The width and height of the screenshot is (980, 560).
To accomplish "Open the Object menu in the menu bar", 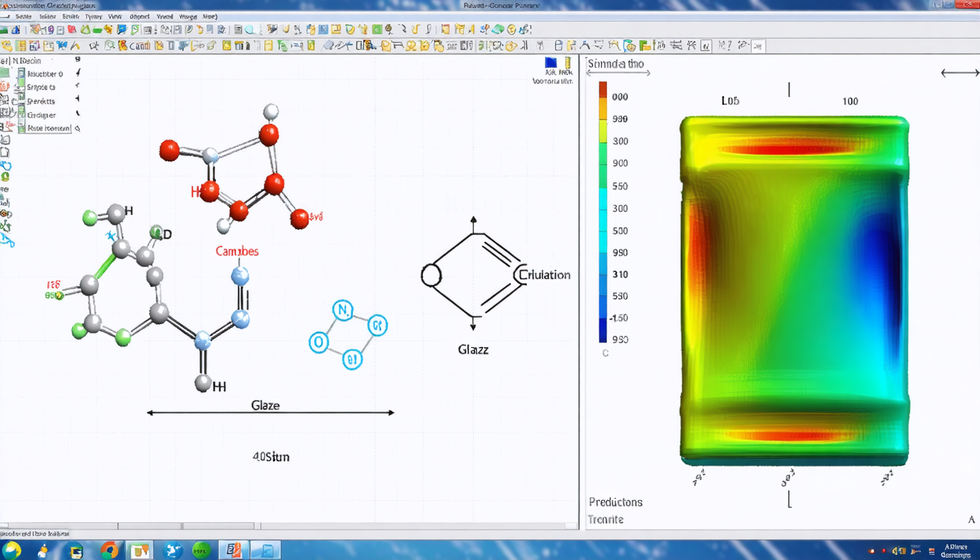I will tap(139, 15).
